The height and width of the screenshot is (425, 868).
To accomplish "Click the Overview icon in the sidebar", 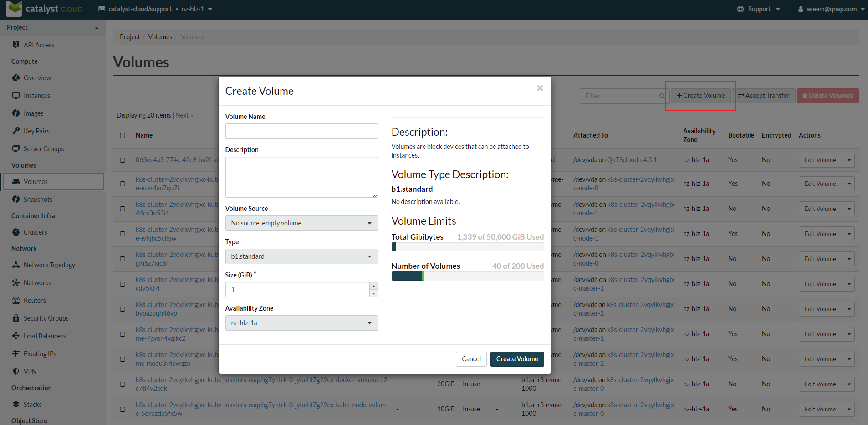I will tap(16, 78).
